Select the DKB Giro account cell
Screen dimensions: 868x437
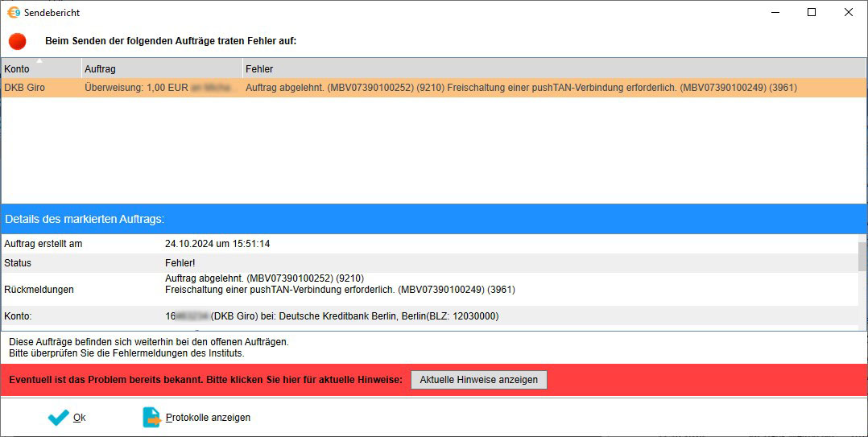pos(41,88)
